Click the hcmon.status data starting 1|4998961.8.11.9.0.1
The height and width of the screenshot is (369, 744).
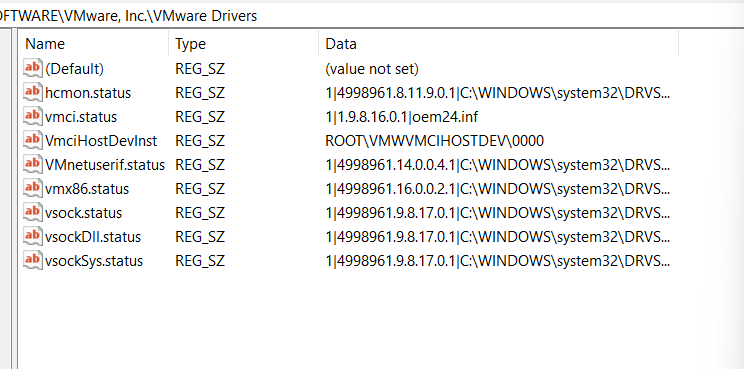[498, 93]
